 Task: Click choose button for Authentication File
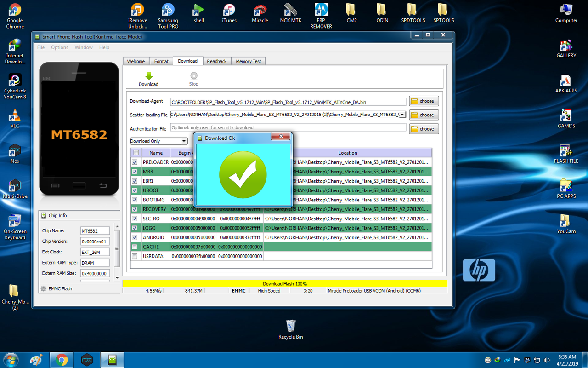tap(424, 129)
